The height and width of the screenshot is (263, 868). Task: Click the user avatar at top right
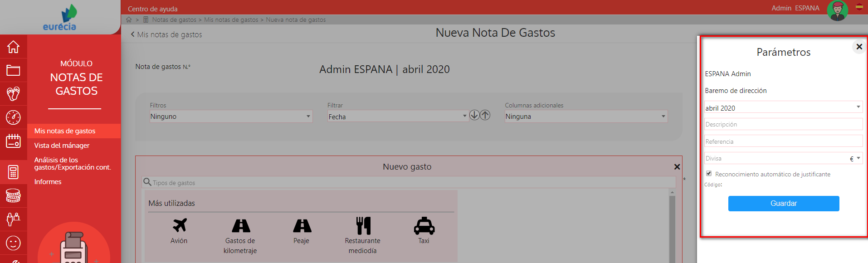pos(837,10)
